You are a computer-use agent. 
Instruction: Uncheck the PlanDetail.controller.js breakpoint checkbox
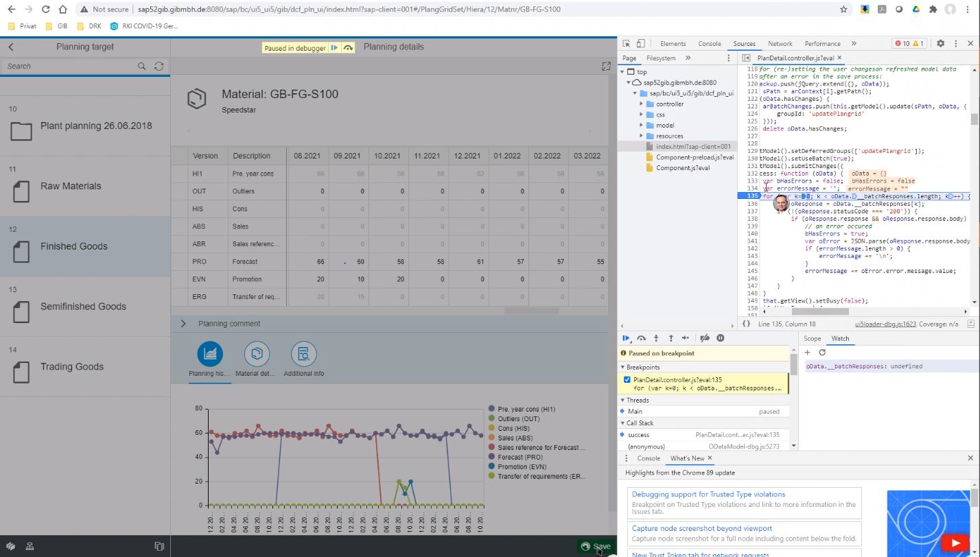tap(627, 380)
